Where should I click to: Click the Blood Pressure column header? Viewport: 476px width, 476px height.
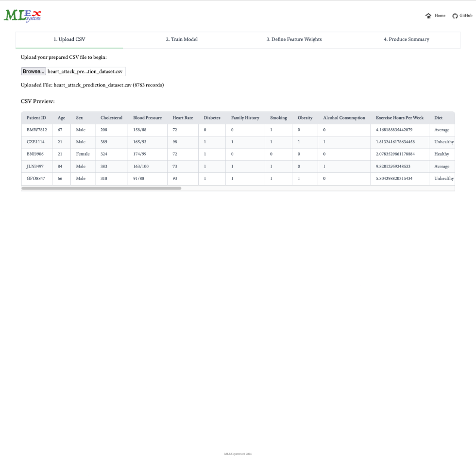pos(147,118)
